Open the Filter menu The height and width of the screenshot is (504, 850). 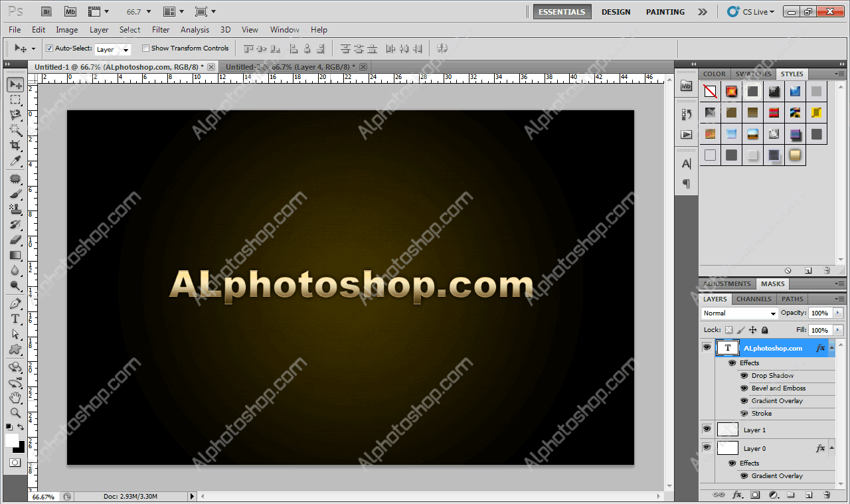[161, 30]
